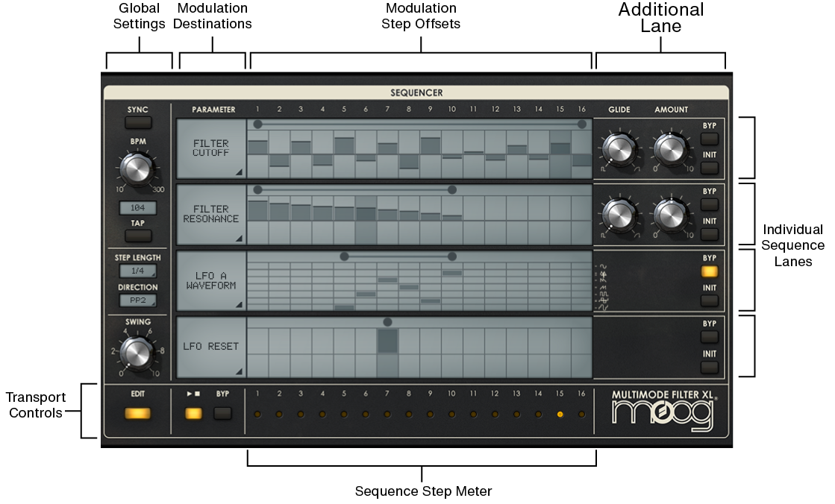This screenshot has width=835, height=504.
Task: Toggle the SYNC button
Action: click(138, 123)
